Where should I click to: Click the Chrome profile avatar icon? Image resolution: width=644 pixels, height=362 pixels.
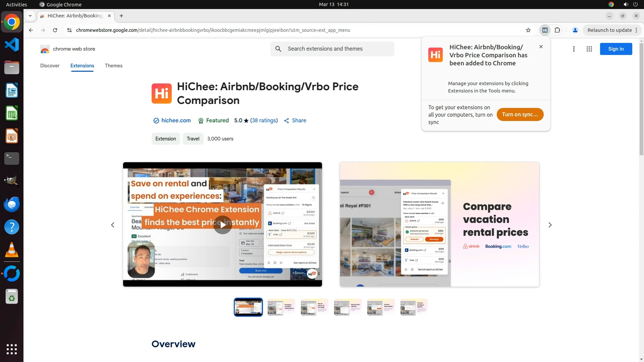[x=575, y=30]
